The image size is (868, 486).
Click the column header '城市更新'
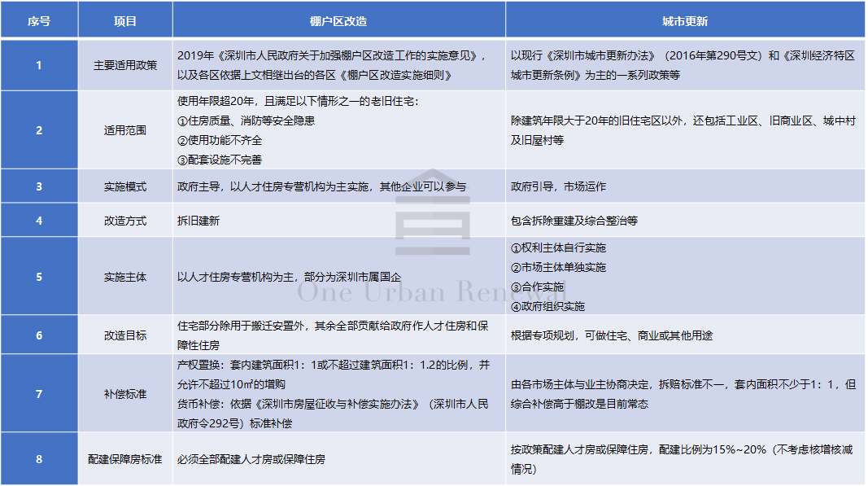click(685, 20)
